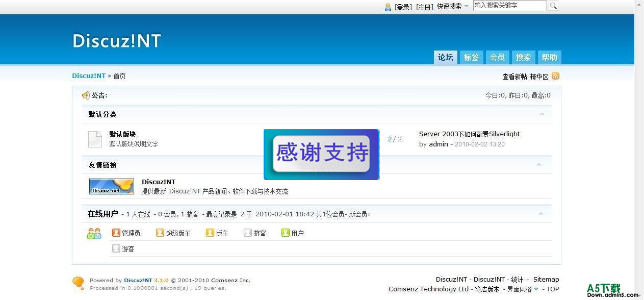Open the Sitemap footer link

click(546, 279)
